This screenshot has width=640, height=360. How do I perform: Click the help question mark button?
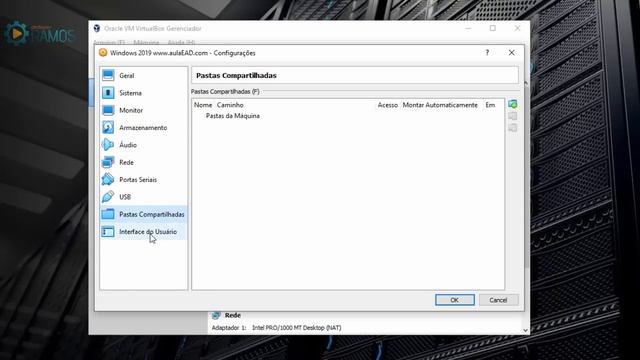click(x=487, y=53)
